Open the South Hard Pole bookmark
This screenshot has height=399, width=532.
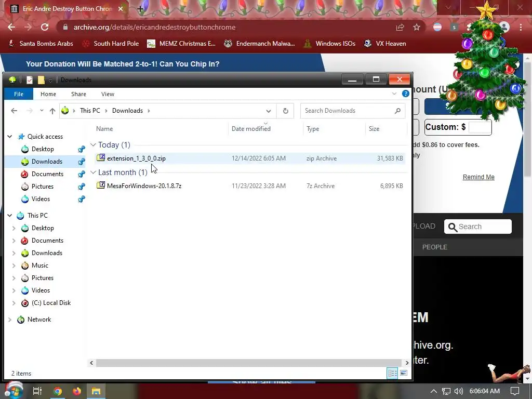(110, 44)
